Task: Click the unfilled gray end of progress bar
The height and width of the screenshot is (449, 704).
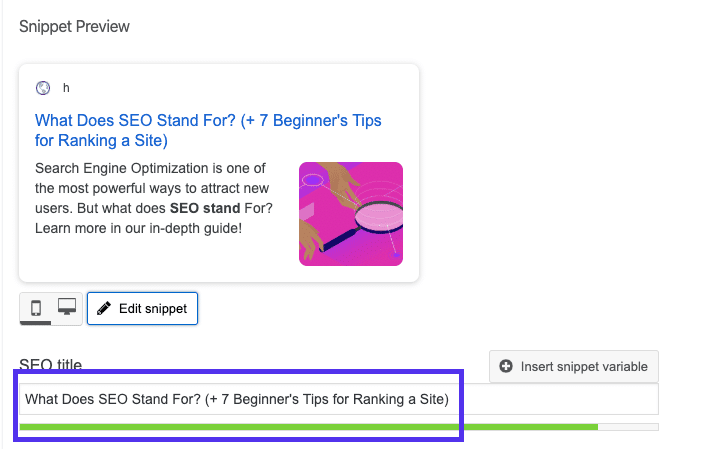Action: 628,427
